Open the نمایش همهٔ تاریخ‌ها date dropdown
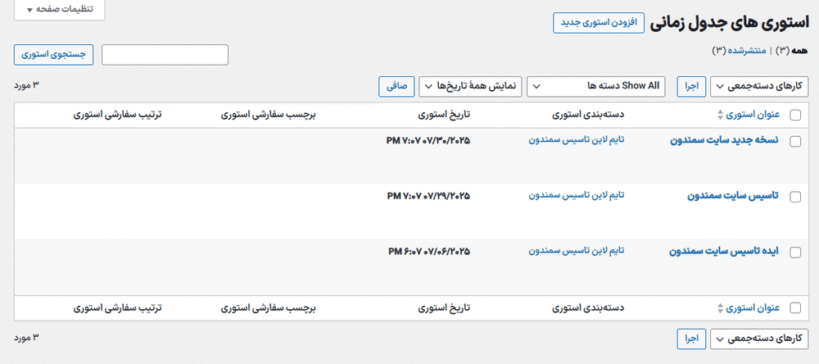 point(470,87)
